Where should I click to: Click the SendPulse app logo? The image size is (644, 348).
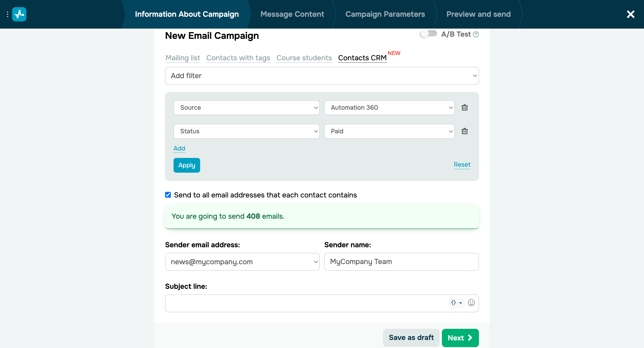point(19,14)
